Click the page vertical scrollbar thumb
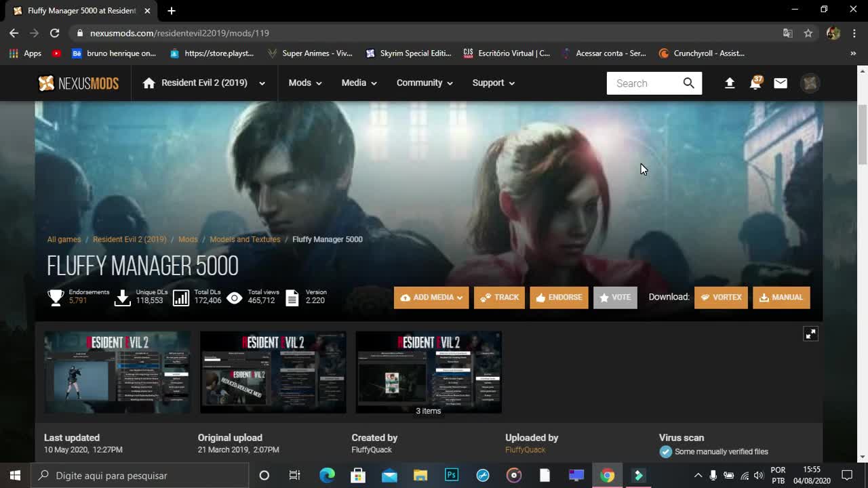868x488 pixels. 862,134
